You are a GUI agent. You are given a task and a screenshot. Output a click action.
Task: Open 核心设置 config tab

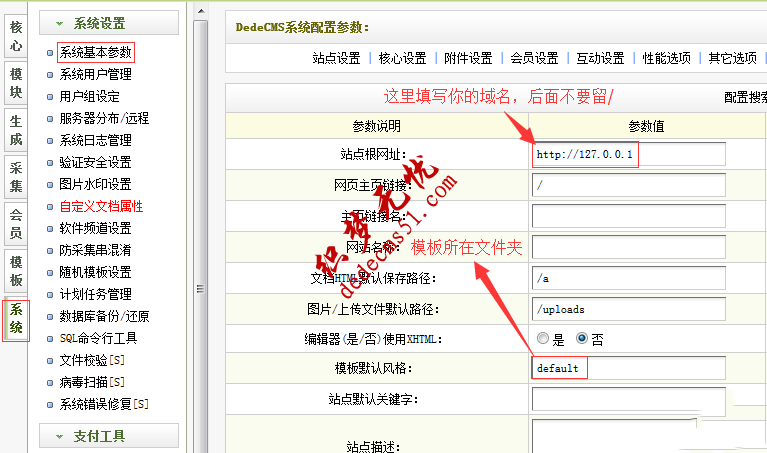[403, 59]
